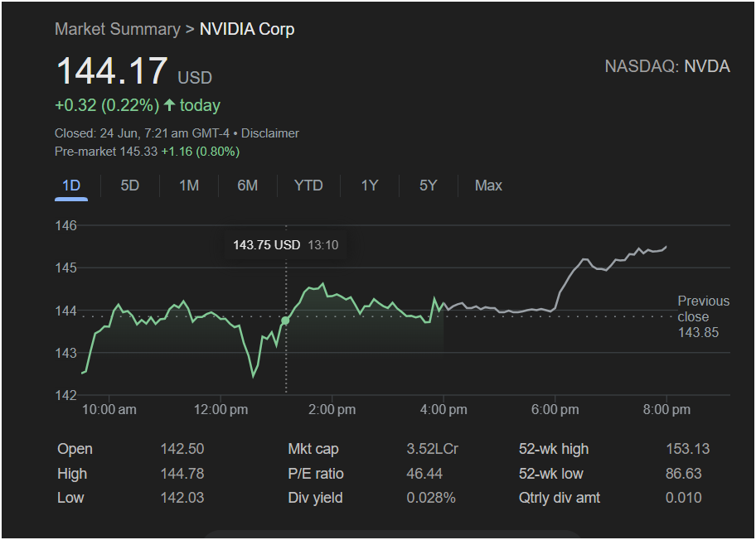756x540 pixels.
Task: Click the Market Summary breadcrumb link
Action: (118, 29)
